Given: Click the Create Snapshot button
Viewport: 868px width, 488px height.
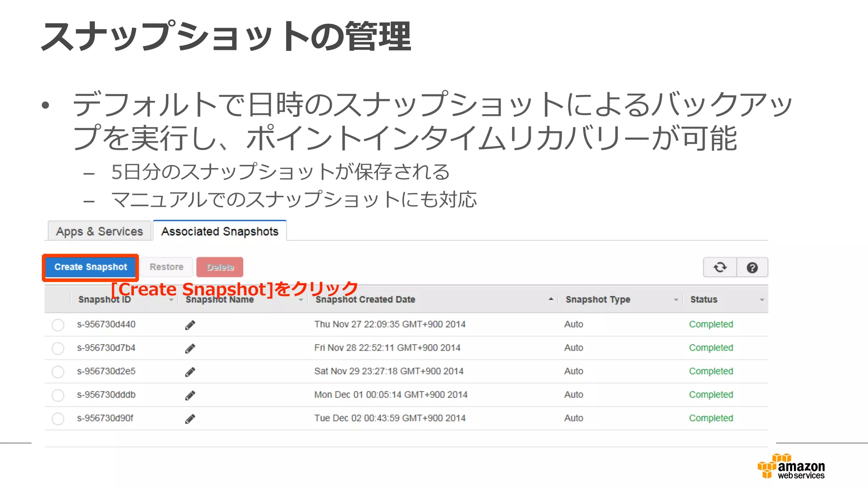Looking at the screenshot, I should coord(91,267).
